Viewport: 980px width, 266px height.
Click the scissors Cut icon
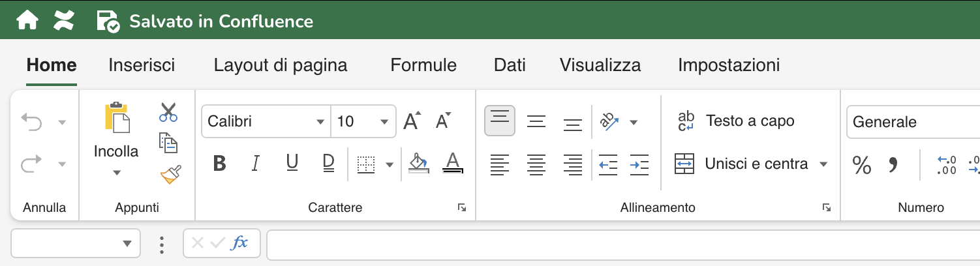tap(168, 112)
